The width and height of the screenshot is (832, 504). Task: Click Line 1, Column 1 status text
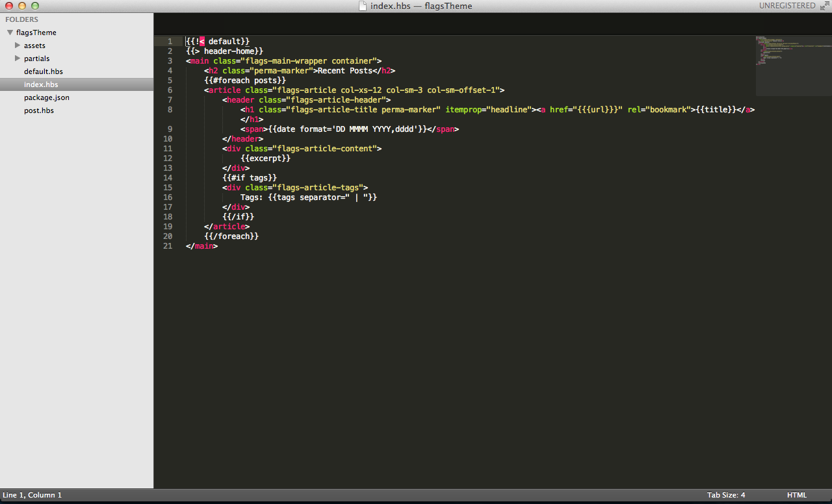pyautogui.click(x=32, y=495)
